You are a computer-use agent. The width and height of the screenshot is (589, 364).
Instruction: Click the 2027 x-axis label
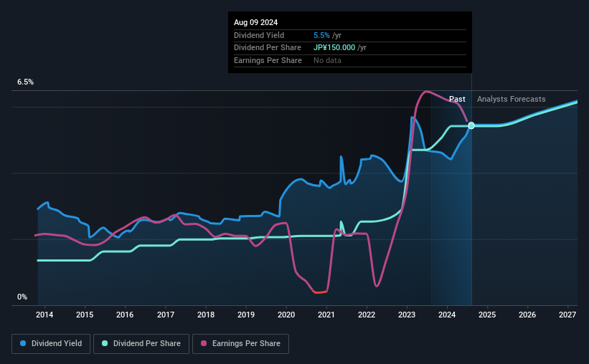567,315
